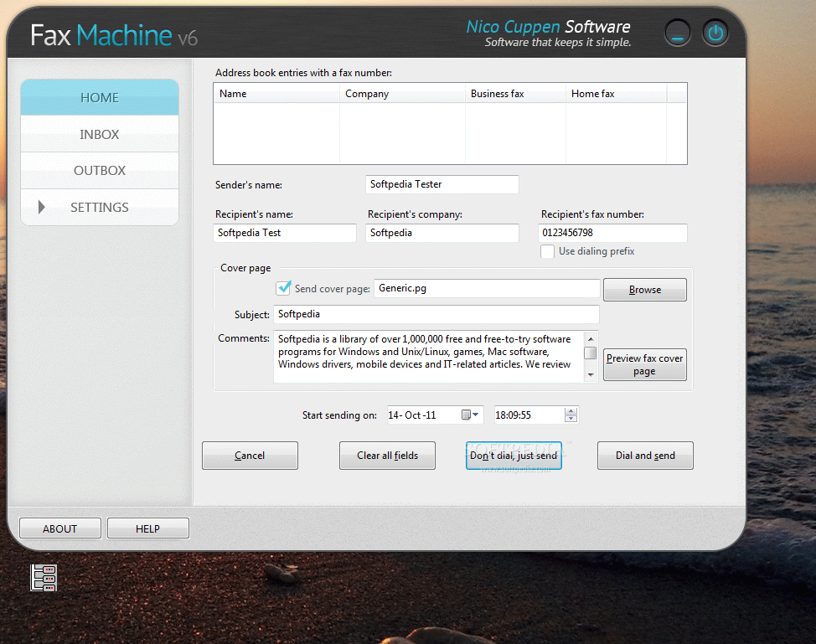The image size is (816, 644).
Task: Browse for a cover page file
Action: click(x=645, y=290)
